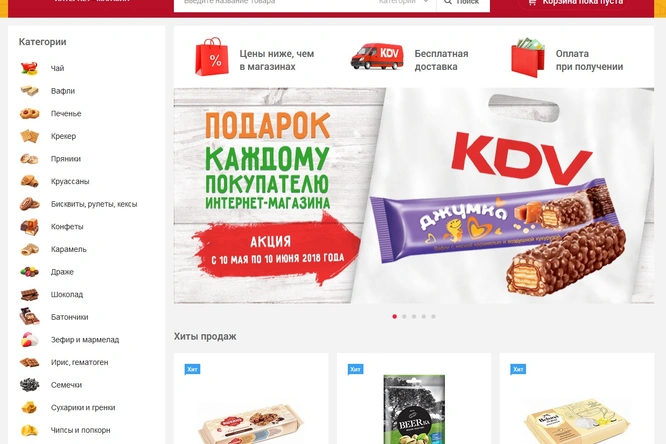The height and width of the screenshot is (444, 666).
Task: Jump to the last carousel dot
Action: tap(433, 317)
